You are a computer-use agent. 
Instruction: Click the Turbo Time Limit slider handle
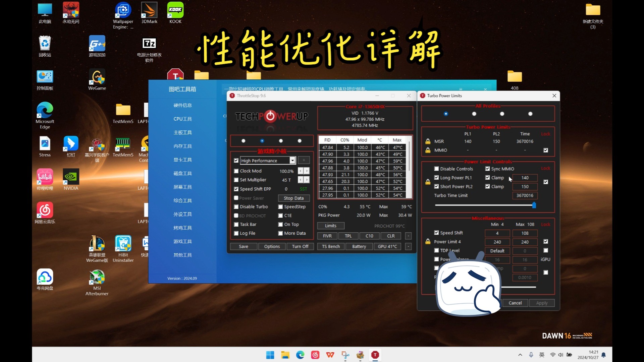(534, 205)
